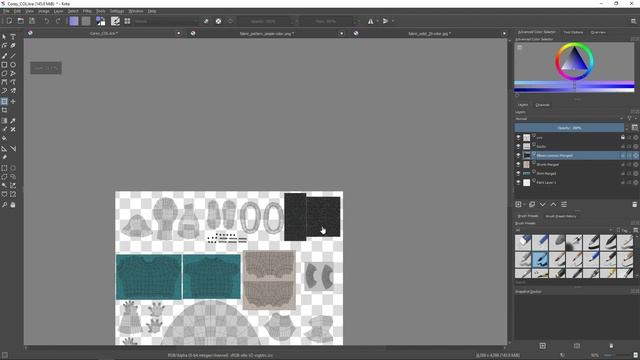The height and width of the screenshot is (360, 640).
Task: Open the Filter menu
Action: click(x=87, y=11)
